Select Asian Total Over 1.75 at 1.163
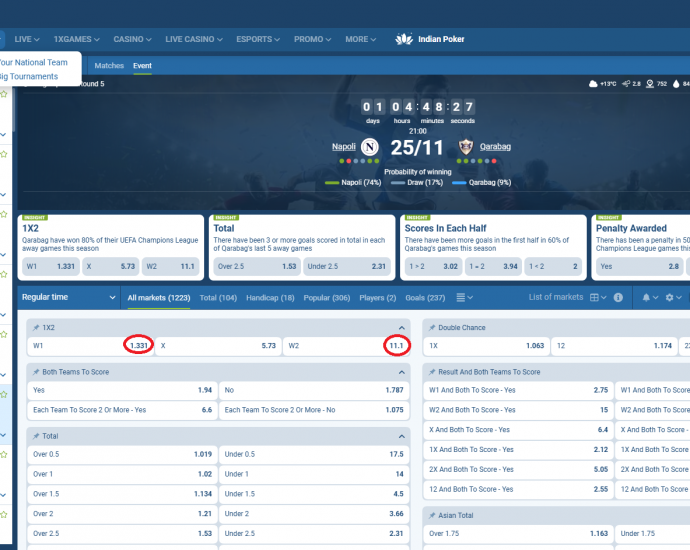This screenshot has height=550, width=690. coord(518,534)
